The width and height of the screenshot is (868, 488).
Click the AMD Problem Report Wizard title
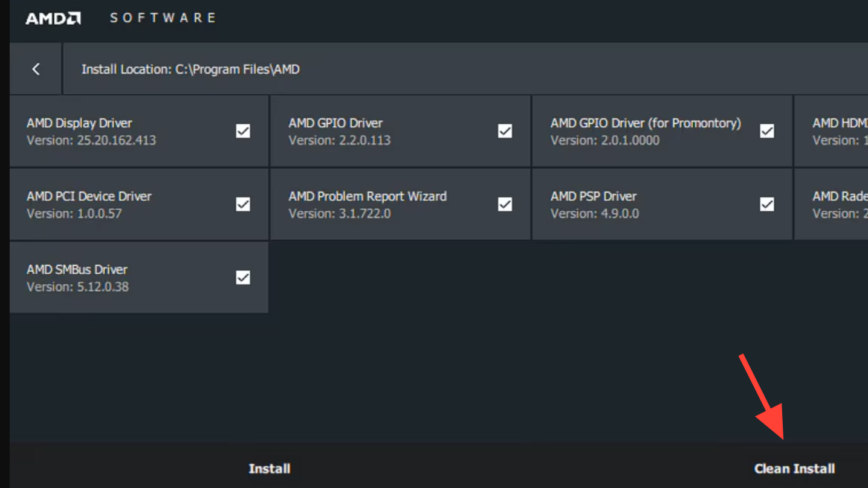[x=368, y=196]
